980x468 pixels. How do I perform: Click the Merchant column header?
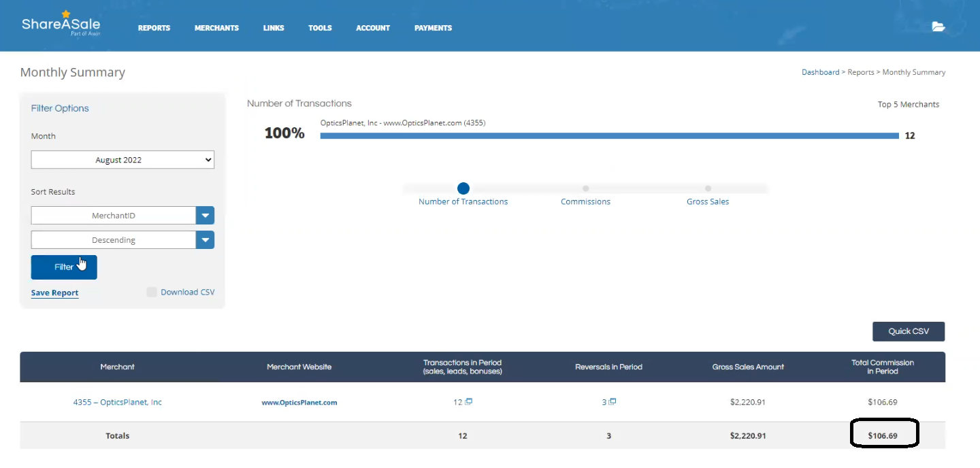118,367
